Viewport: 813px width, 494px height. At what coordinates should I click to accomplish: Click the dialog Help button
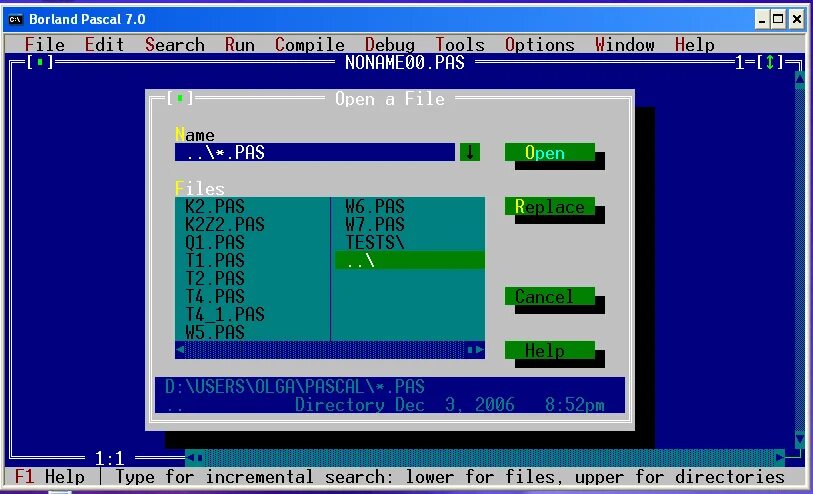point(550,350)
